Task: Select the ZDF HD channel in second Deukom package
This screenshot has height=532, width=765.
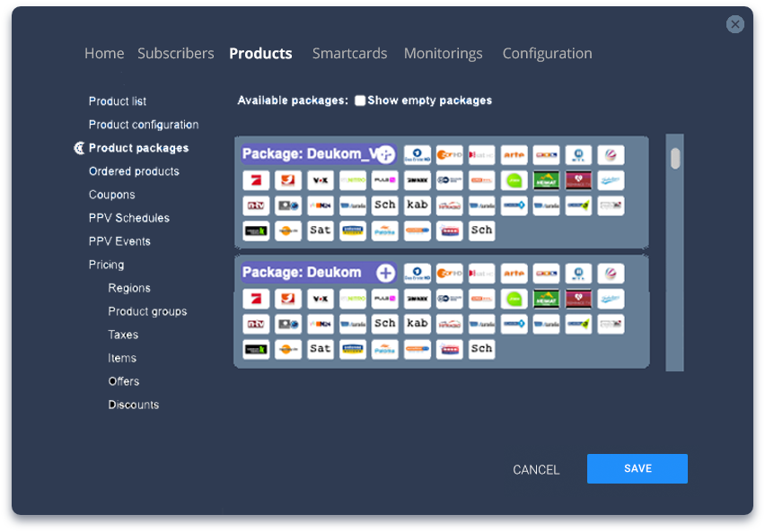Action: [x=449, y=274]
